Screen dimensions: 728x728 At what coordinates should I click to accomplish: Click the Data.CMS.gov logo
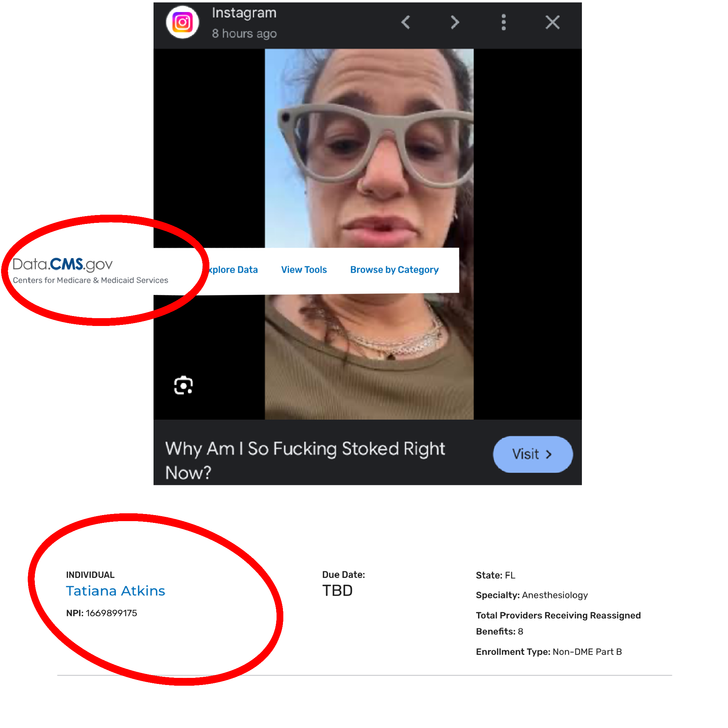click(63, 264)
